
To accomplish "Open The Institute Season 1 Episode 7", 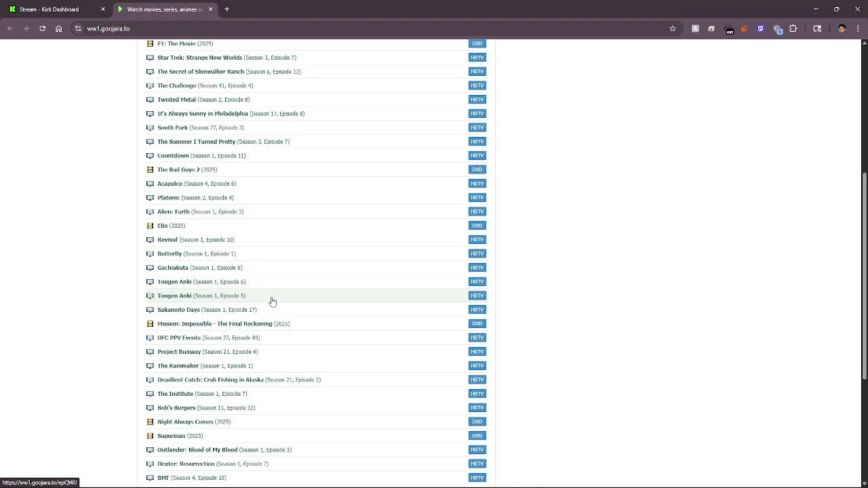I will (x=202, y=394).
